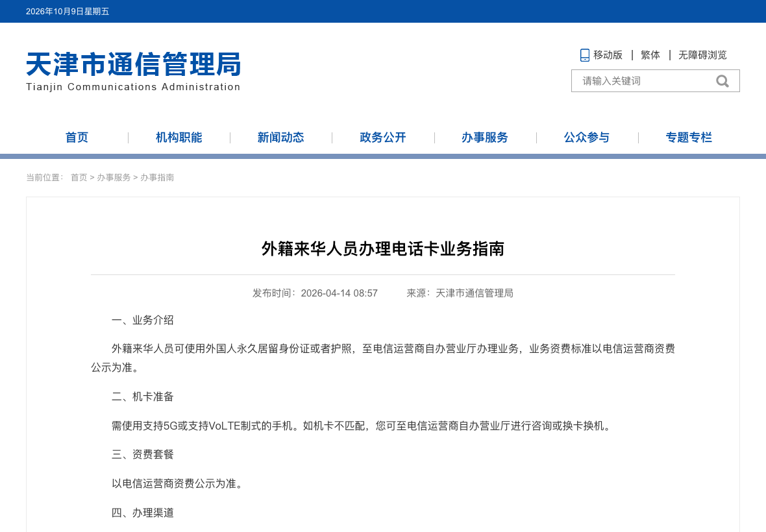This screenshot has width=766, height=532.
Task: Click the subtitle Tianjin Communications Administration
Action: (x=133, y=87)
